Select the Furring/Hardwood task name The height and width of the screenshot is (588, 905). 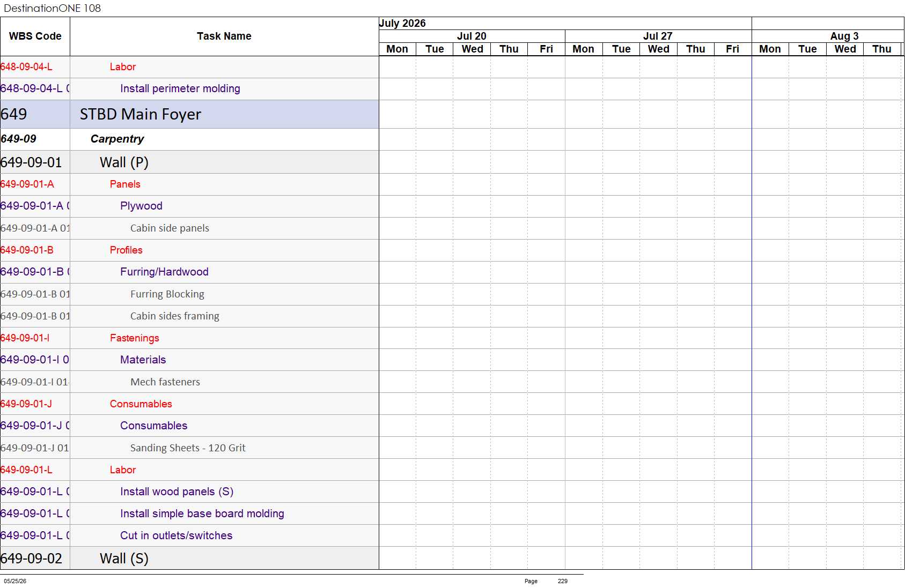coord(164,272)
